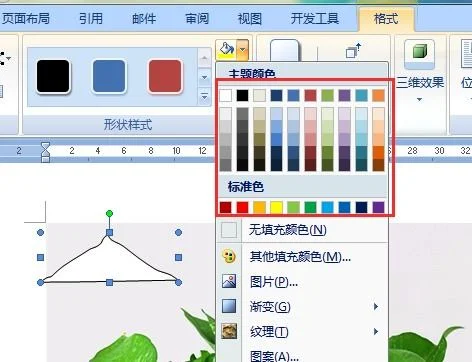Apply the black rounded shape style
The image size is (472, 362).
tap(53, 76)
